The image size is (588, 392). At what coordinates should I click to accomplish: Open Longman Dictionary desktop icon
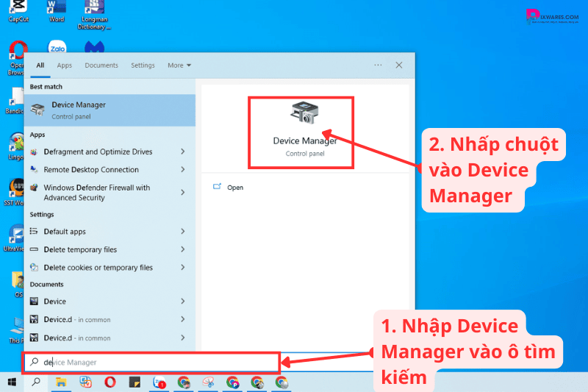(94, 10)
